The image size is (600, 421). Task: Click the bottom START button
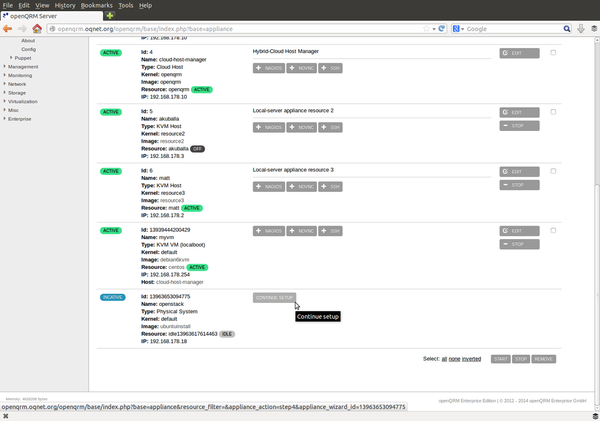tap(501, 359)
